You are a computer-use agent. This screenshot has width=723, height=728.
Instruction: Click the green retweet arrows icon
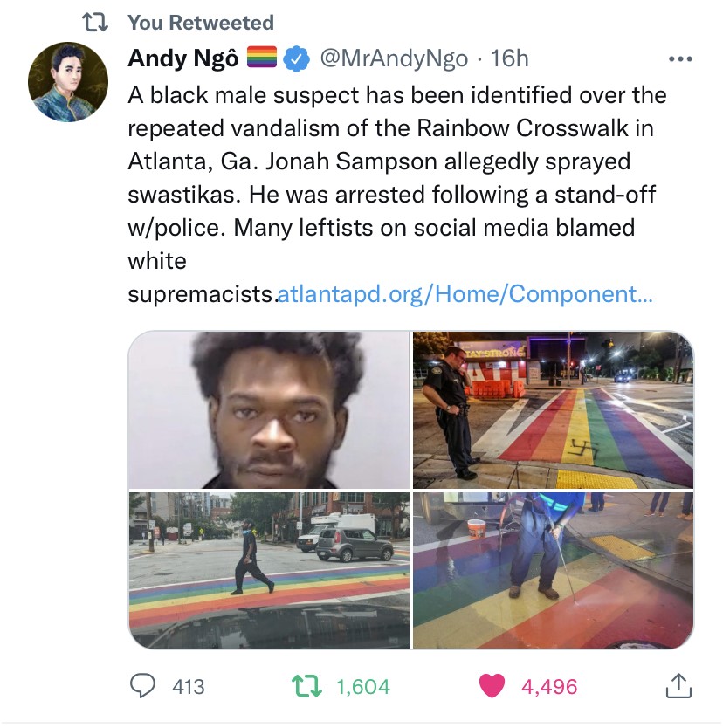306,686
